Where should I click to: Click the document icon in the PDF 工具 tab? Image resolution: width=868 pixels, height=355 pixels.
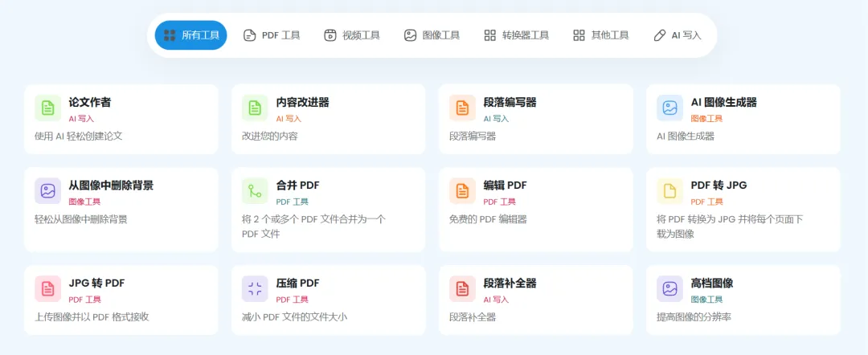coord(250,35)
